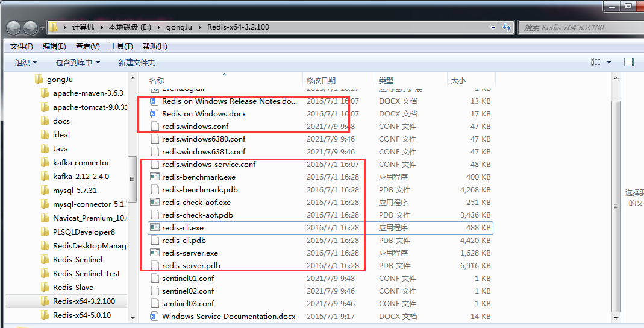The height and width of the screenshot is (328, 644).
Task: Click the docs folder icon in tree
Action: pyautogui.click(x=45, y=121)
